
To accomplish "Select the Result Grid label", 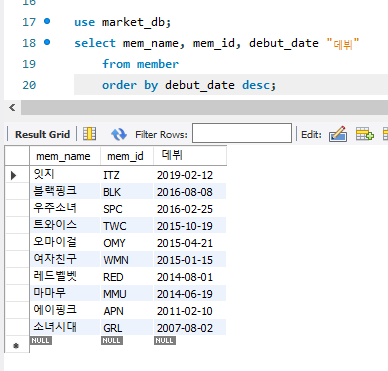I will (43, 134).
